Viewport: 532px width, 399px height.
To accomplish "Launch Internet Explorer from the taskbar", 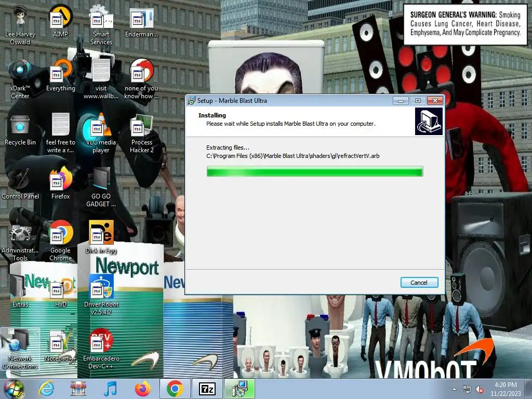I will pyautogui.click(x=46, y=389).
